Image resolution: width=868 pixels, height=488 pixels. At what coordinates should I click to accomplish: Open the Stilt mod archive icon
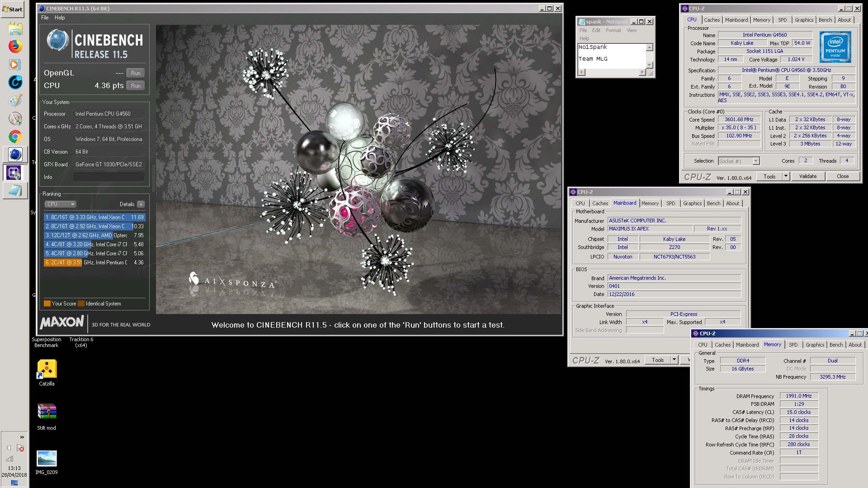[47, 417]
